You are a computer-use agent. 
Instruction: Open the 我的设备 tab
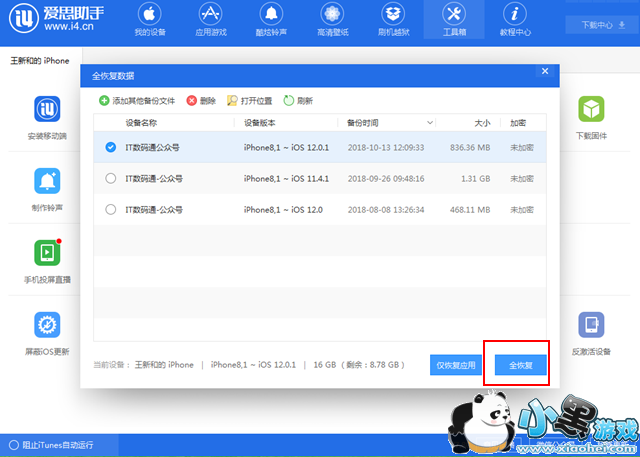tap(150, 20)
